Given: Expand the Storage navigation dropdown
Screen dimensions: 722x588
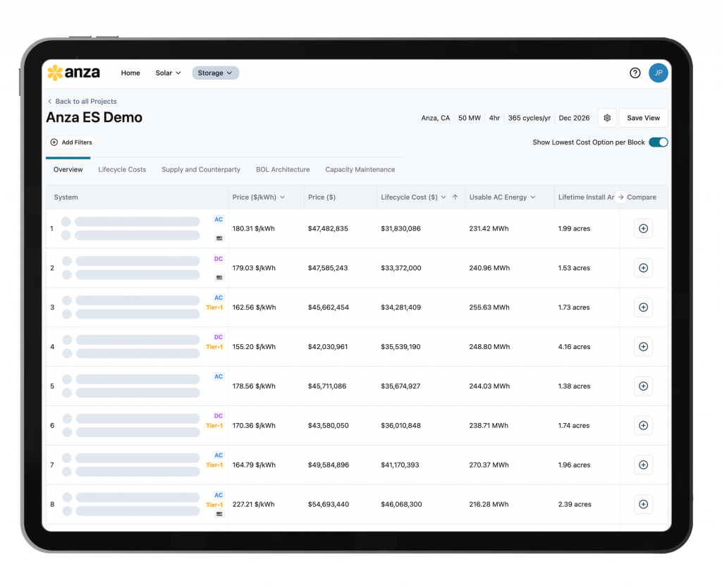Looking at the screenshot, I should pos(215,73).
